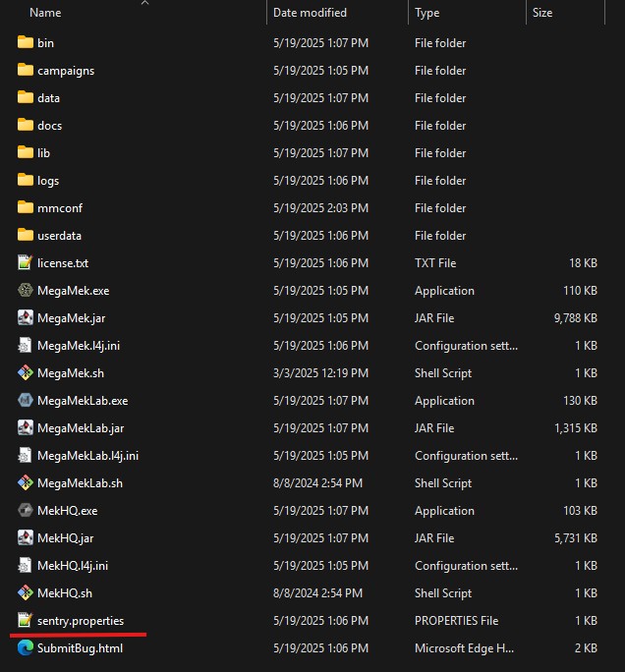Sort files by Name column header
Screen dimensions: 625x672
[x=45, y=13]
